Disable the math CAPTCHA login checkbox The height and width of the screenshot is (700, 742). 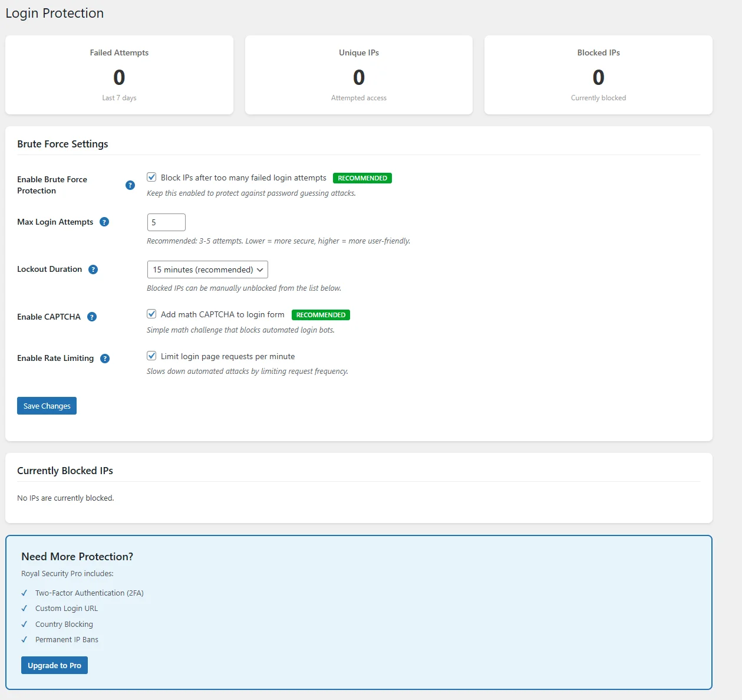[151, 314]
